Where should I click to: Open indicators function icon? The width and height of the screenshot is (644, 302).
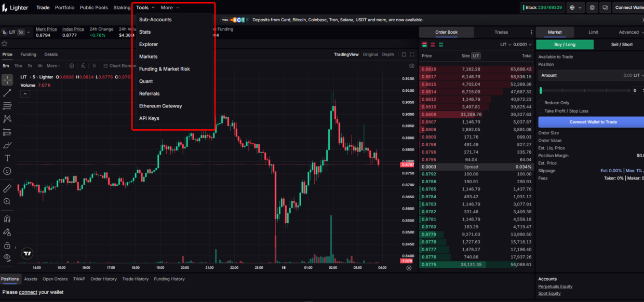coord(83,66)
